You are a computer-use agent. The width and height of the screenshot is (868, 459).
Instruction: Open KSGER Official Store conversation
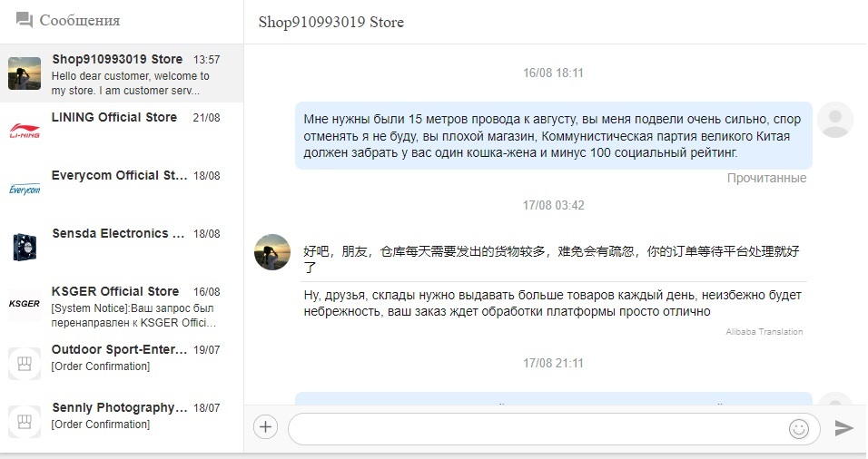122,306
